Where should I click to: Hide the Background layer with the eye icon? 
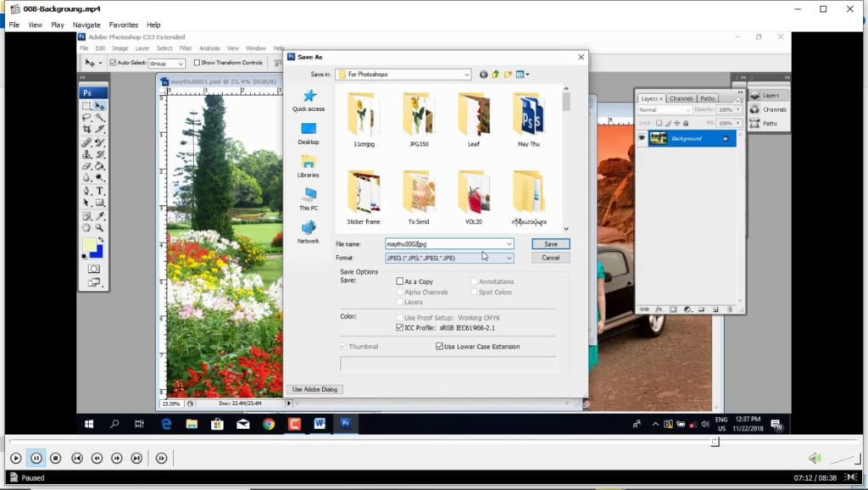[x=642, y=138]
